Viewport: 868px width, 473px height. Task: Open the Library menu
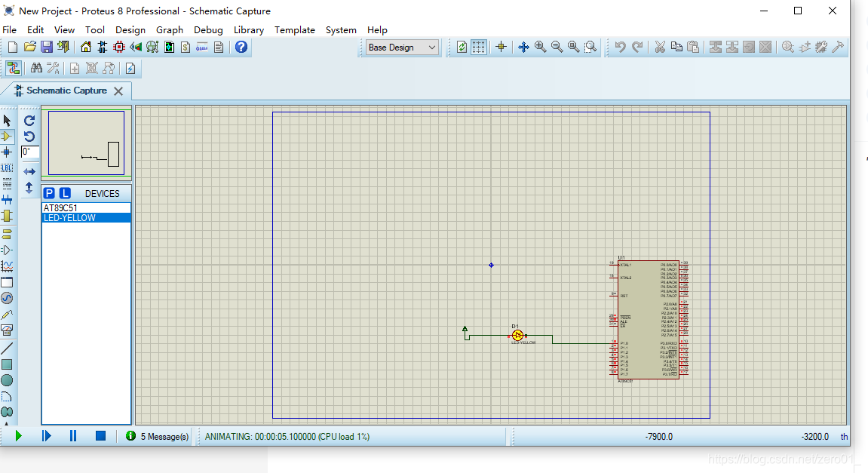click(x=249, y=30)
